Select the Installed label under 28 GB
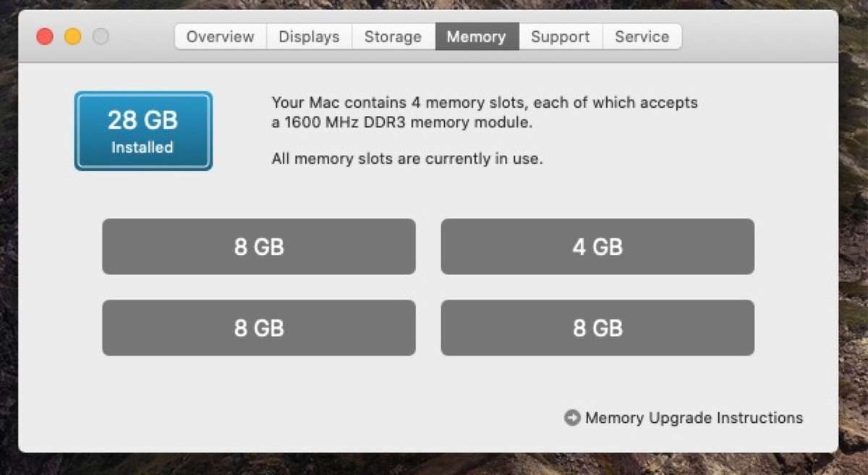The height and width of the screenshot is (475, 868). [142, 147]
